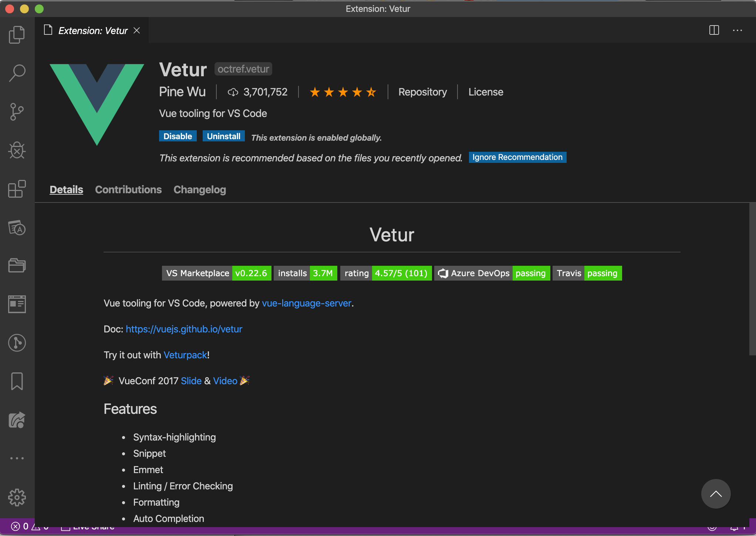Open the Bookmarks sidebar icon

click(x=17, y=381)
